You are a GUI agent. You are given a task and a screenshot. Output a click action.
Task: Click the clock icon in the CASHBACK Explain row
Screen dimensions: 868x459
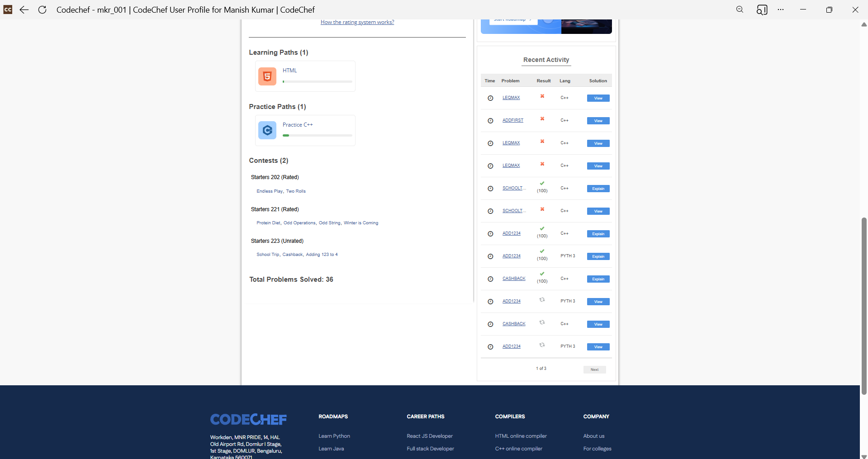[490, 279]
